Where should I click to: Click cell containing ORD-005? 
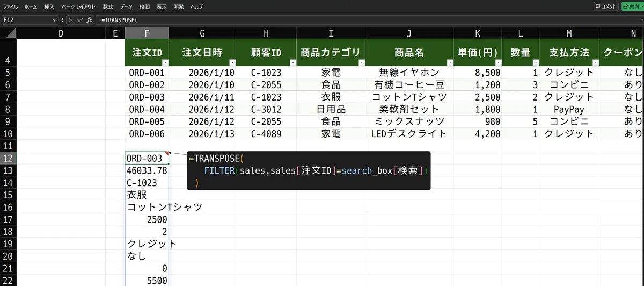tap(147, 121)
